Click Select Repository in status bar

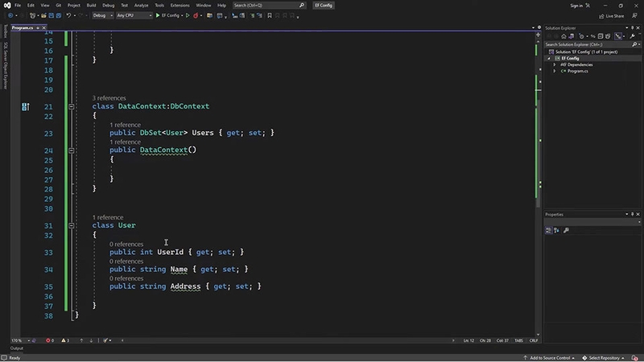pos(603,358)
